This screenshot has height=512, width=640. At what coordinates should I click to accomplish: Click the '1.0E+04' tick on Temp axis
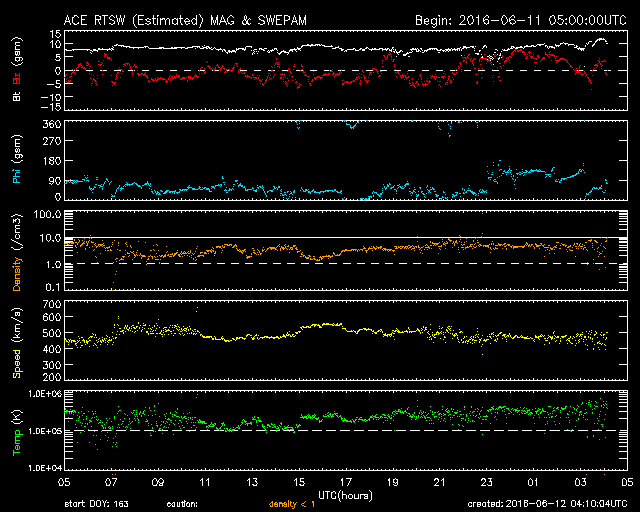pos(44,468)
